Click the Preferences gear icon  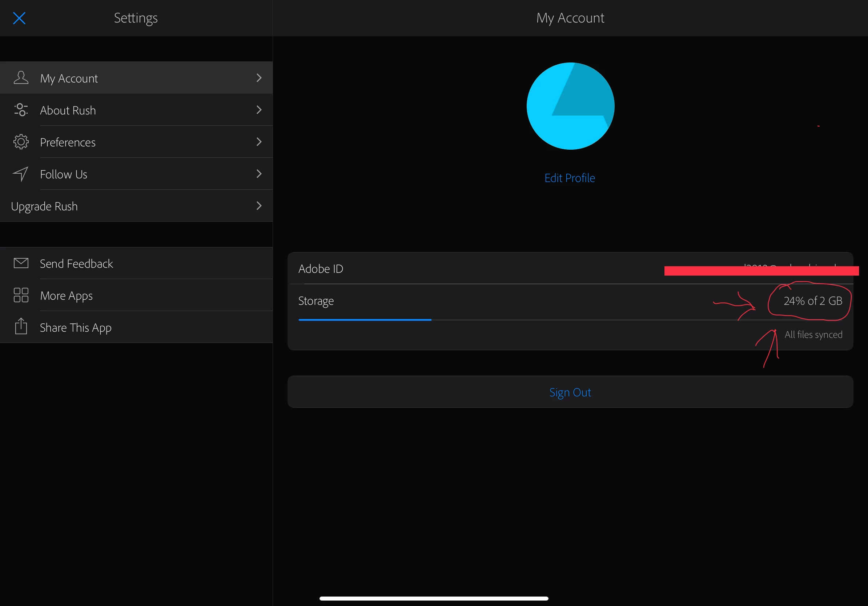pos(21,142)
